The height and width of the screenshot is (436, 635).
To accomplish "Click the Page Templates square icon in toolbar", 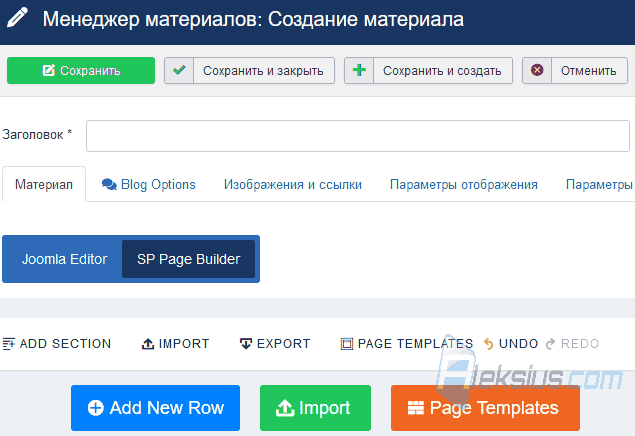I will 347,344.
